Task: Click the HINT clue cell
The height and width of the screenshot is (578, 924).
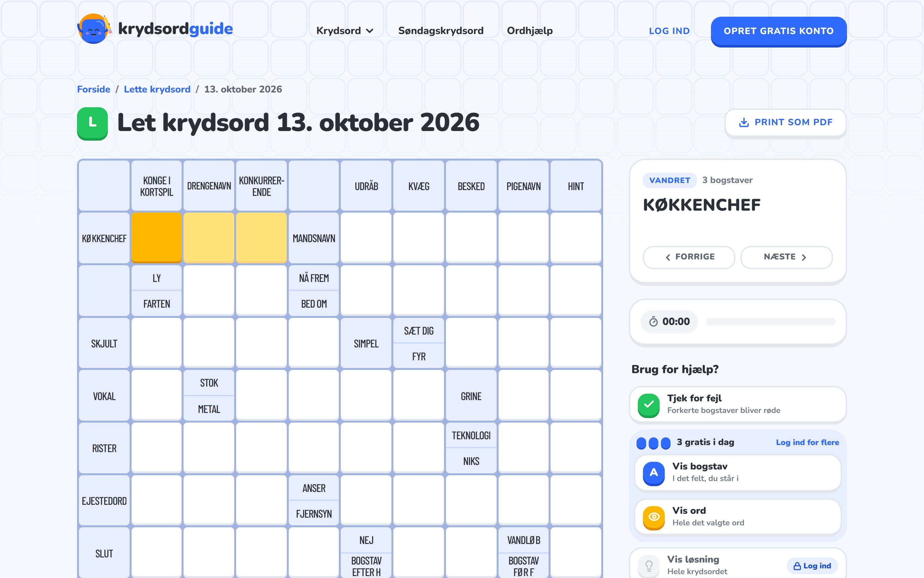Action: [576, 186]
